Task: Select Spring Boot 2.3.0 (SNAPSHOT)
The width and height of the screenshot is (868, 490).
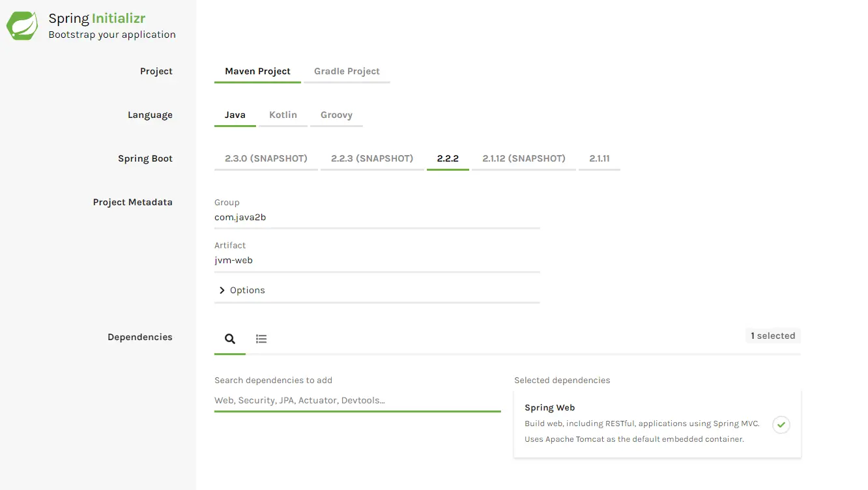Action: (x=266, y=159)
